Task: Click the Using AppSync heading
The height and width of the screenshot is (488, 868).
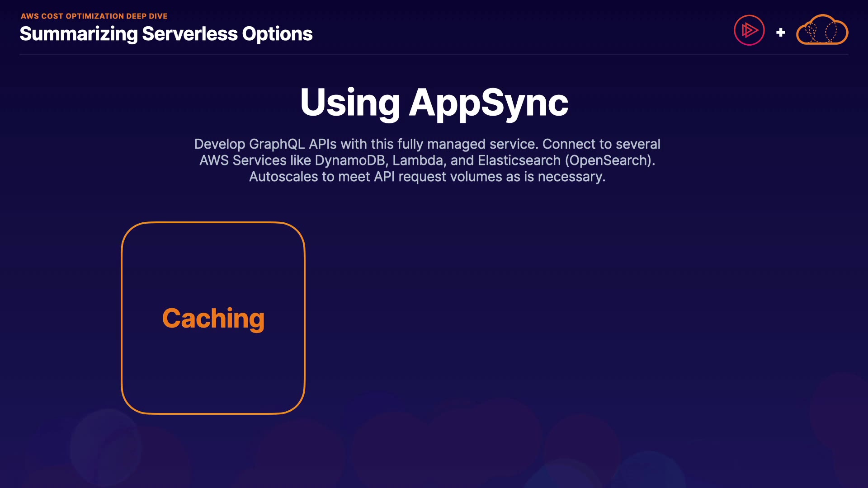Action: 434,103
